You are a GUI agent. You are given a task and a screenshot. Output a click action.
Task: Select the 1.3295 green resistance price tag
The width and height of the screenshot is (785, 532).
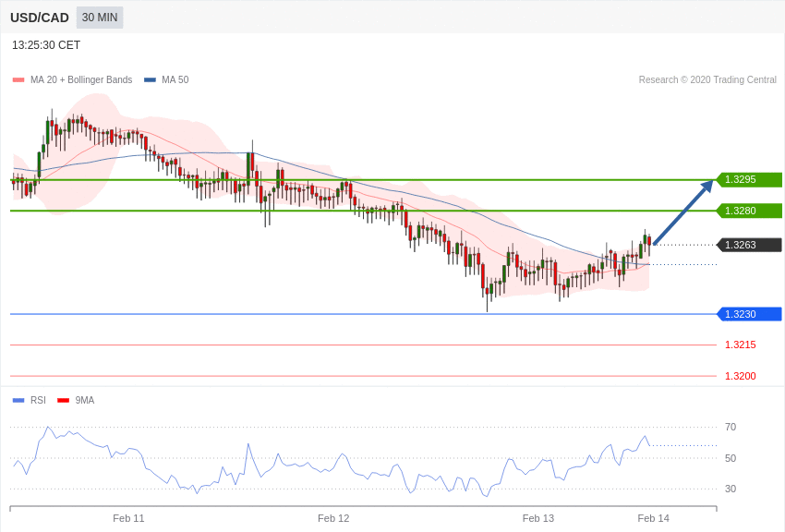[750, 179]
